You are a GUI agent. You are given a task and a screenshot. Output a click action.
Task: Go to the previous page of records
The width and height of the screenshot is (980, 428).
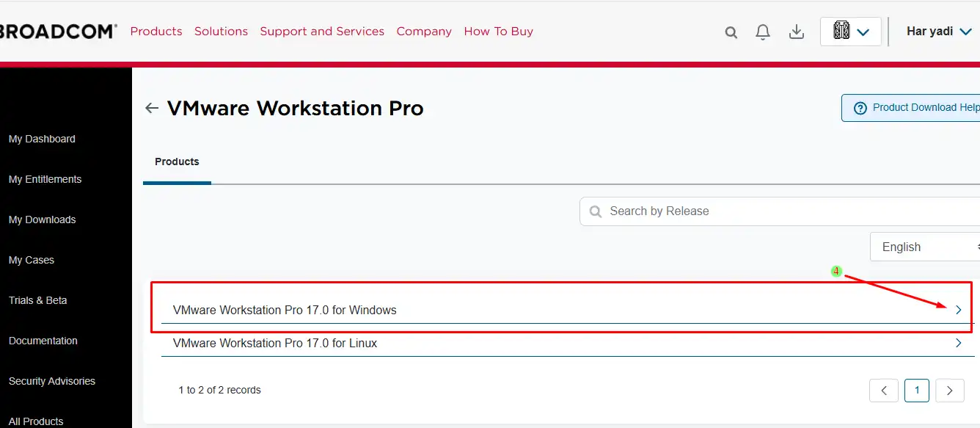click(884, 391)
